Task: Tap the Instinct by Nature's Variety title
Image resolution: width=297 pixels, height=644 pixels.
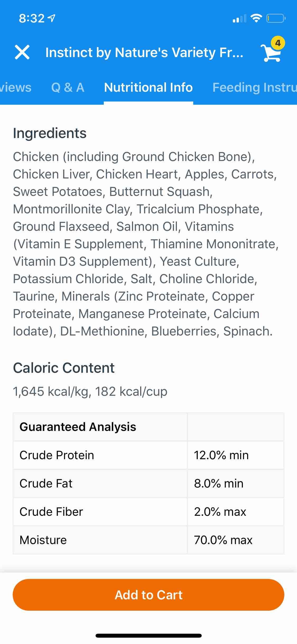Action: (144, 52)
